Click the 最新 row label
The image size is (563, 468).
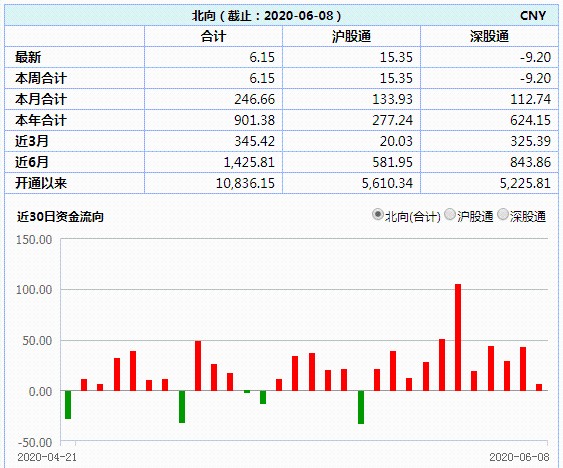(28, 57)
